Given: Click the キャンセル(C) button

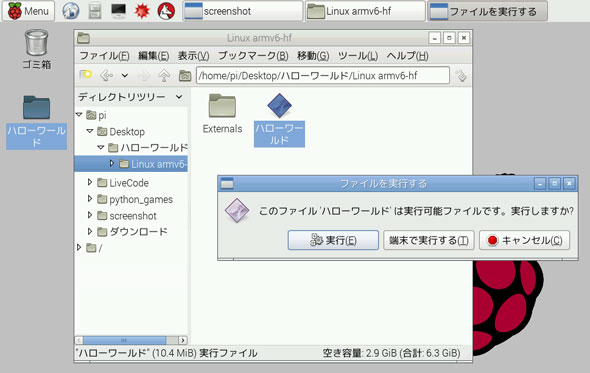Looking at the screenshot, I should click(x=525, y=240).
